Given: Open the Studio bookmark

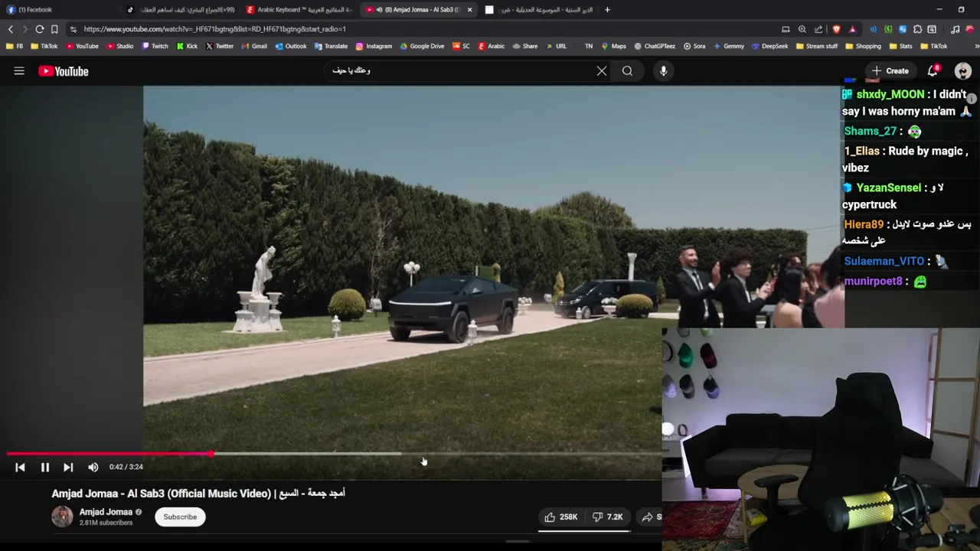Looking at the screenshot, I should [x=120, y=46].
